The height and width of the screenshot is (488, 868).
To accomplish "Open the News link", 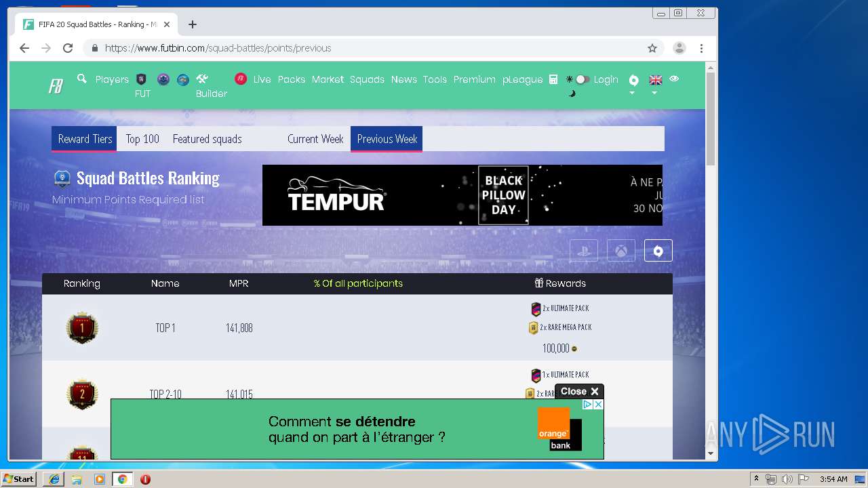I will (403, 79).
